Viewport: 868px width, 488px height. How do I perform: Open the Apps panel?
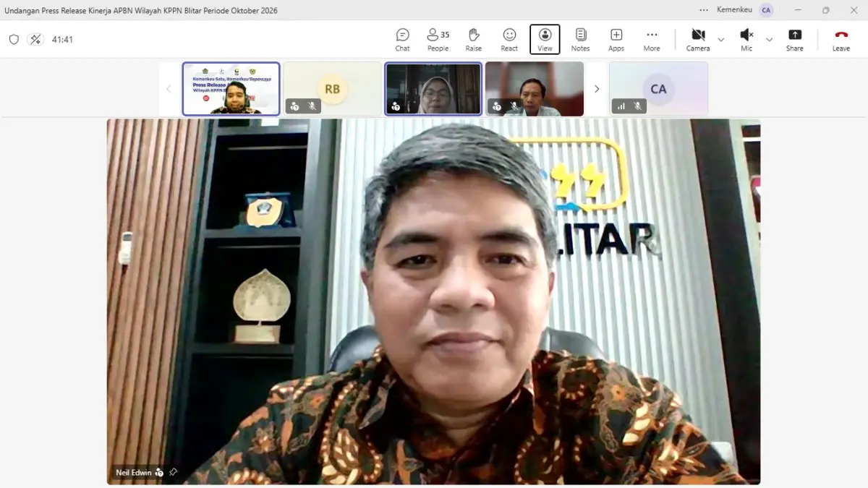click(616, 40)
